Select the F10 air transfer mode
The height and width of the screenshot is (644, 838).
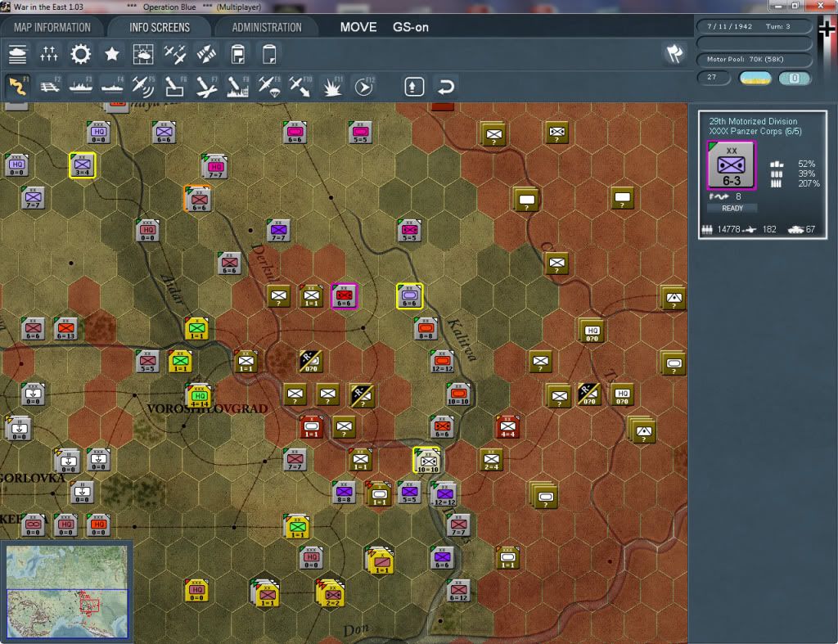point(300,86)
